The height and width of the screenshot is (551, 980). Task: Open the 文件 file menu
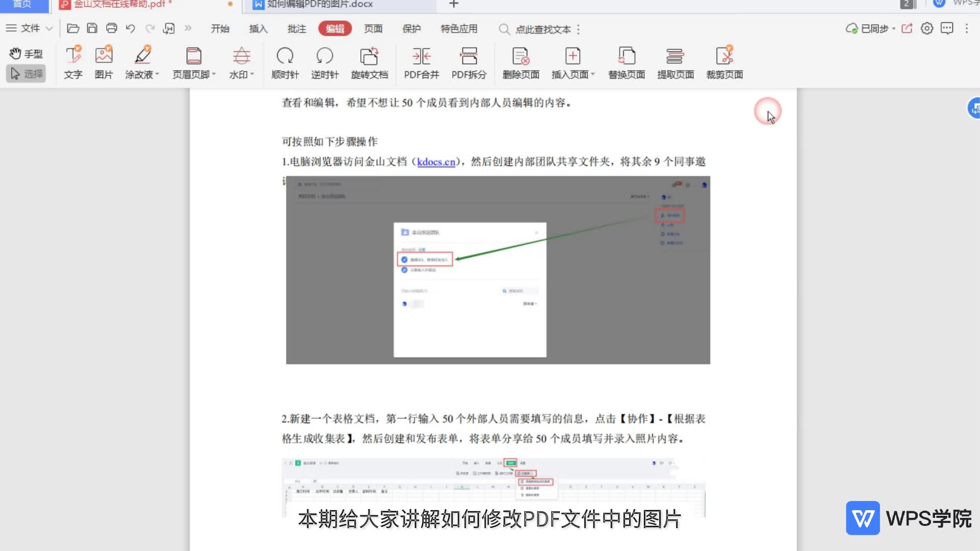(x=30, y=29)
